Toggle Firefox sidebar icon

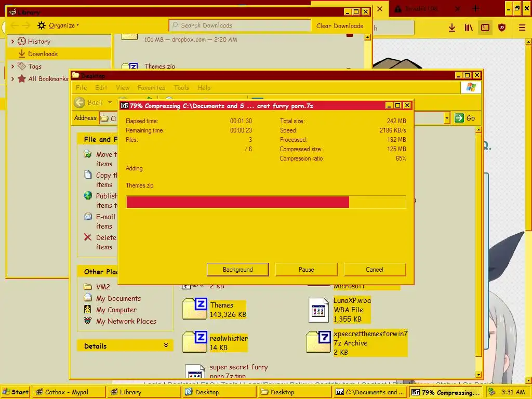coord(485,28)
